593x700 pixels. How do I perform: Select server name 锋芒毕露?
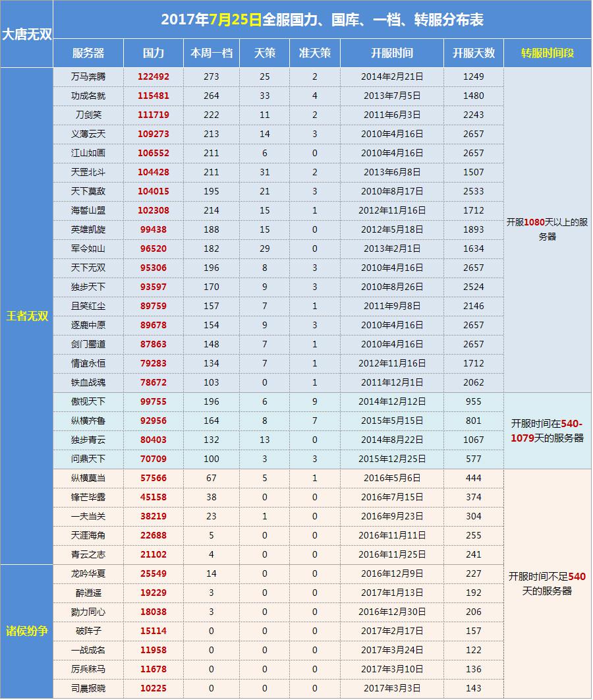click(x=88, y=498)
